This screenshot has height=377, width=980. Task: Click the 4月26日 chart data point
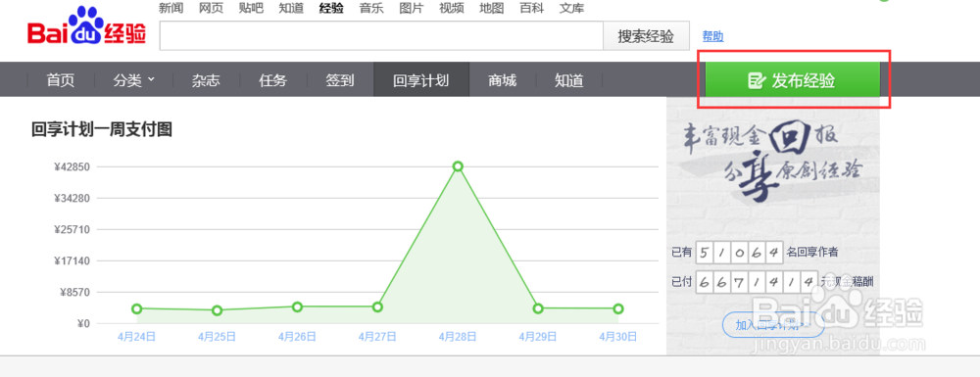pos(298,306)
